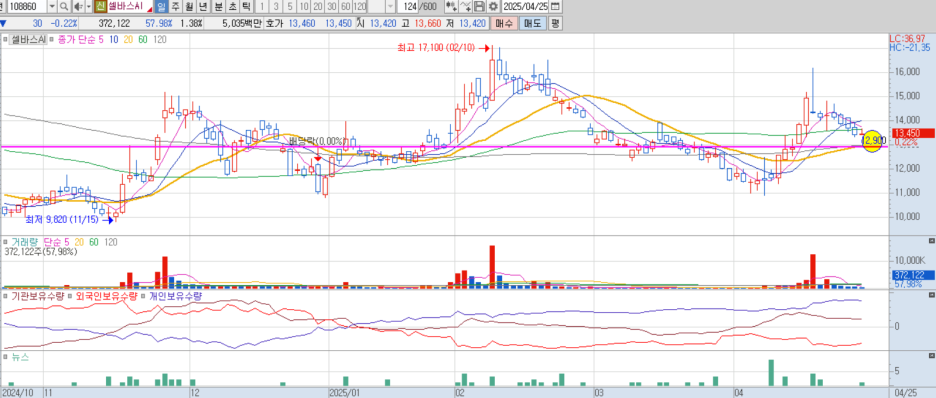This screenshot has width=936, height=398.
Task: Select the 120 interval button in toolbar
Action: point(359,7)
